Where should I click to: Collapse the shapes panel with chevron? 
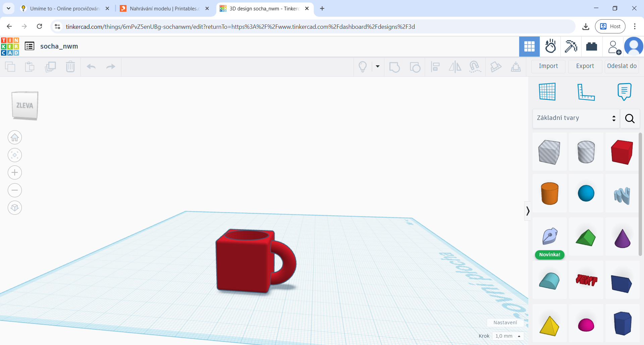tap(528, 211)
